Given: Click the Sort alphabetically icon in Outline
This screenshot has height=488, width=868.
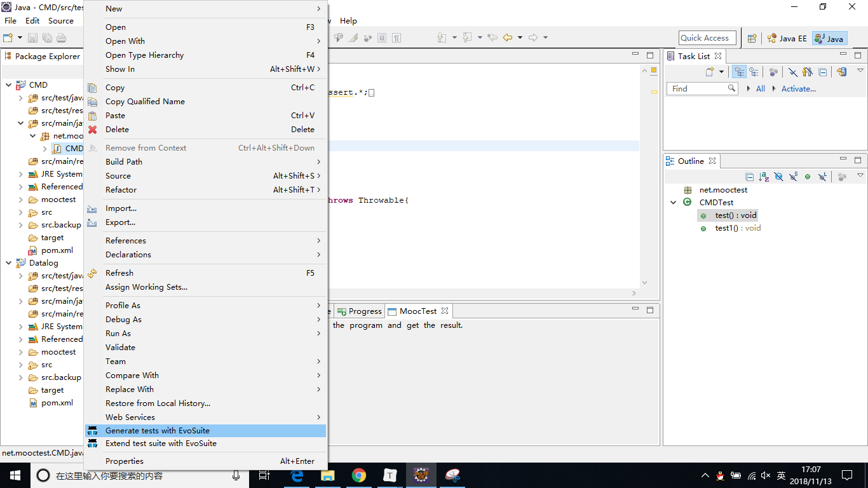Looking at the screenshot, I should [x=764, y=177].
